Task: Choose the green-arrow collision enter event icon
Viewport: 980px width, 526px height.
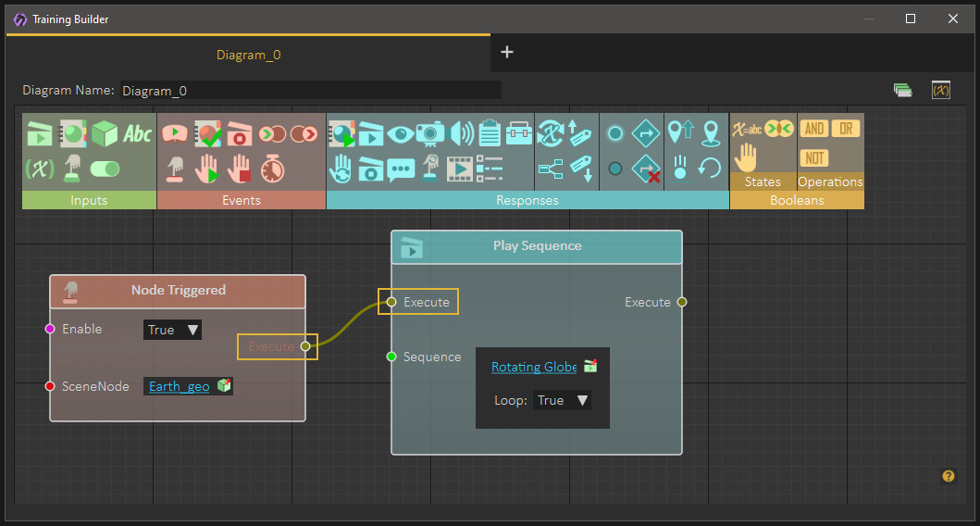Action: pos(272,134)
